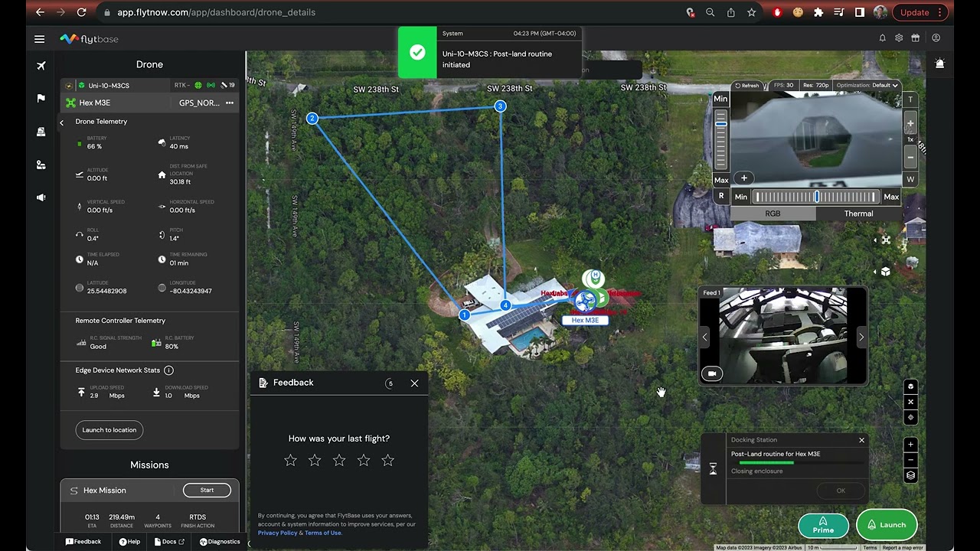Adjust the horizontal gimbal yaw slider
The image size is (980, 551).
(x=816, y=197)
